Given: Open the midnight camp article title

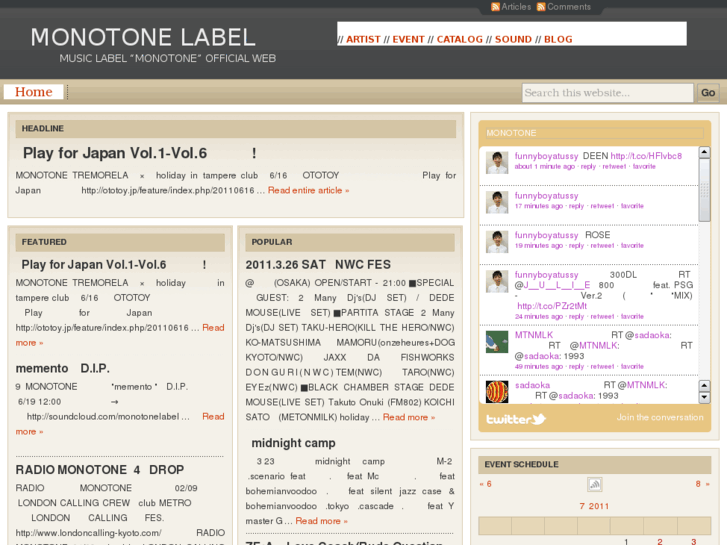Looking at the screenshot, I should (293, 443).
